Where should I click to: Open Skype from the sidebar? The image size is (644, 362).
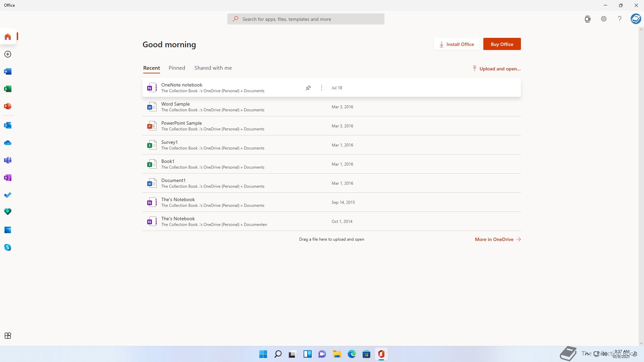click(8, 247)
